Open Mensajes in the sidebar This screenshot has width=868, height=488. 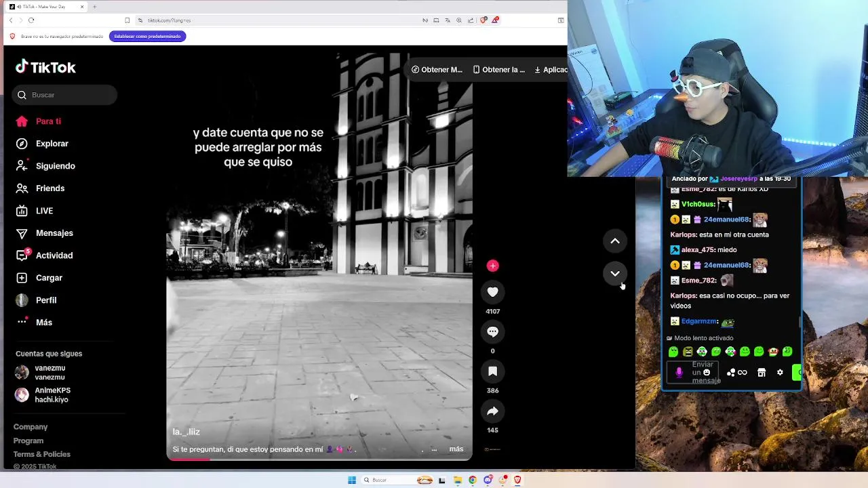[44, 233]
